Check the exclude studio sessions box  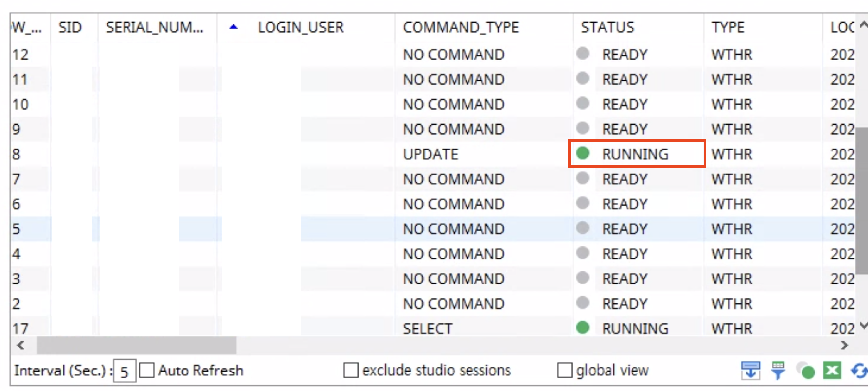351,370
